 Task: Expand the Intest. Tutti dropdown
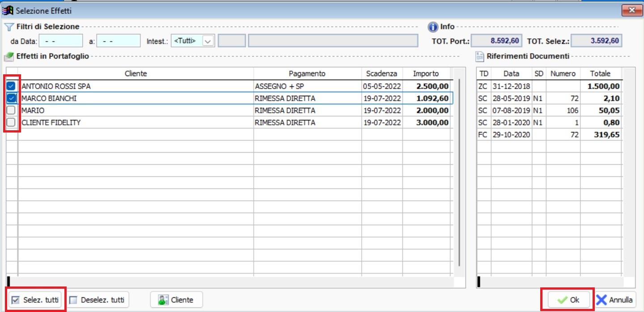point(208,41)
